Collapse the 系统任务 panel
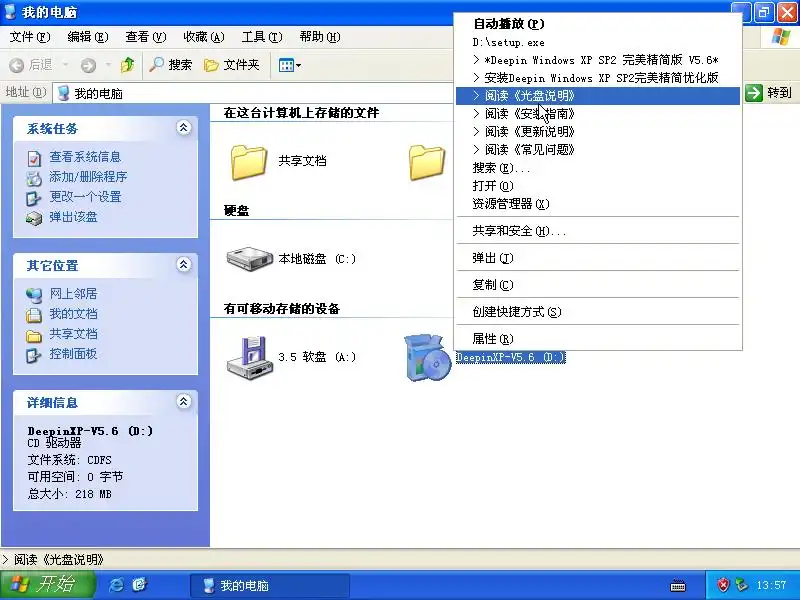800x600 pixels. click(x=184, y=128)
